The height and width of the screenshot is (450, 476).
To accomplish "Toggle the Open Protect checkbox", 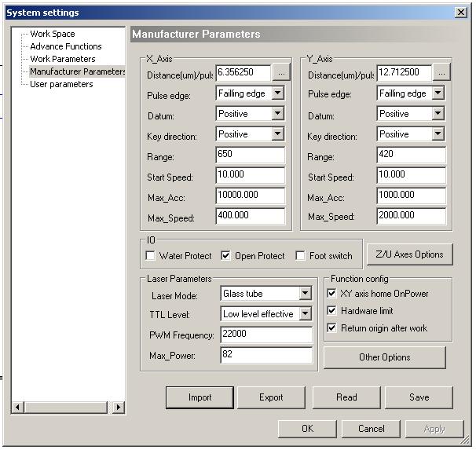I will [225, 256].
